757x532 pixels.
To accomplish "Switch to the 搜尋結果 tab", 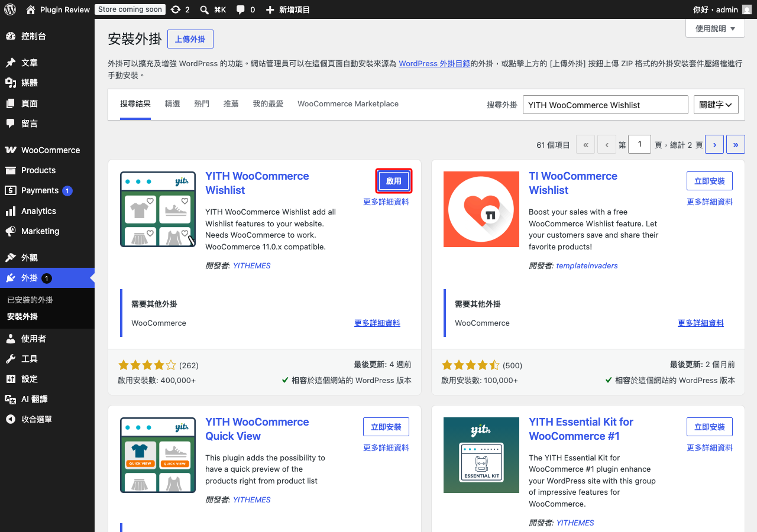I will (135, 104).
